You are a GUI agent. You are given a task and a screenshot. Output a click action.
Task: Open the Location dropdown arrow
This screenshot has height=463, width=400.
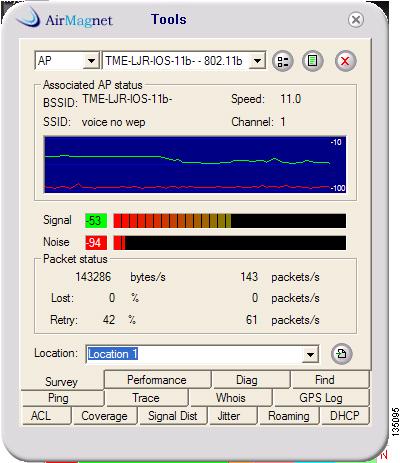point(310,354)
